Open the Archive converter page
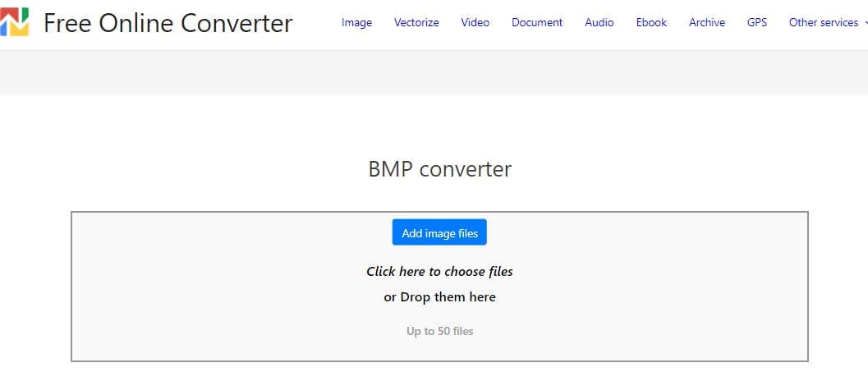The height and width of the screenshot is (381, 868). (x=706, y=23)
